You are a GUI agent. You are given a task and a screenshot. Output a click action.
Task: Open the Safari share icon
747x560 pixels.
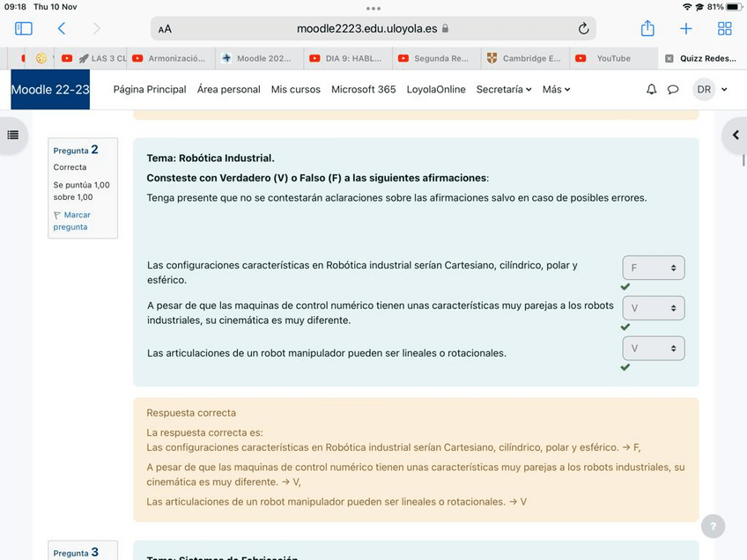[647, 28]
